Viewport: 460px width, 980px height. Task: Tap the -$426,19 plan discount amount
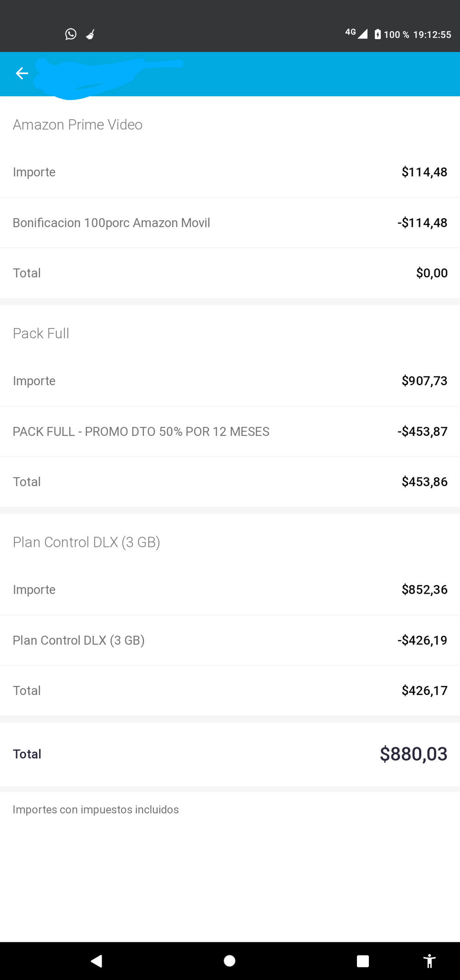click(x=422, y=640)
